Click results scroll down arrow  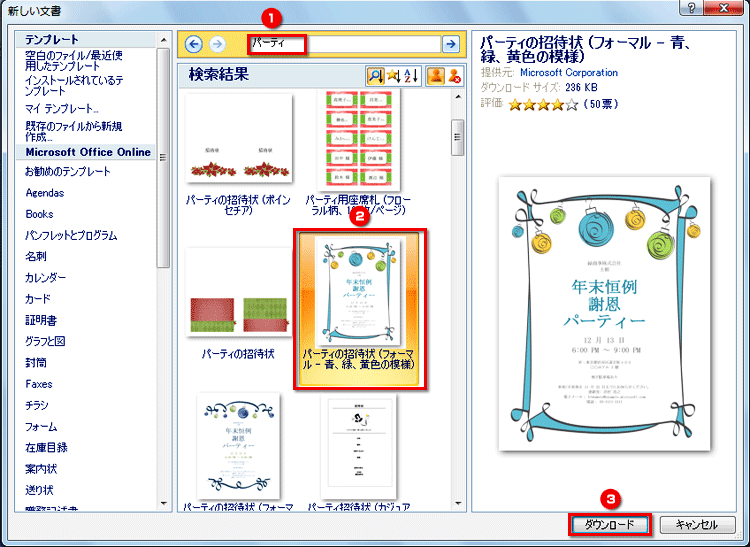(458, 504)
